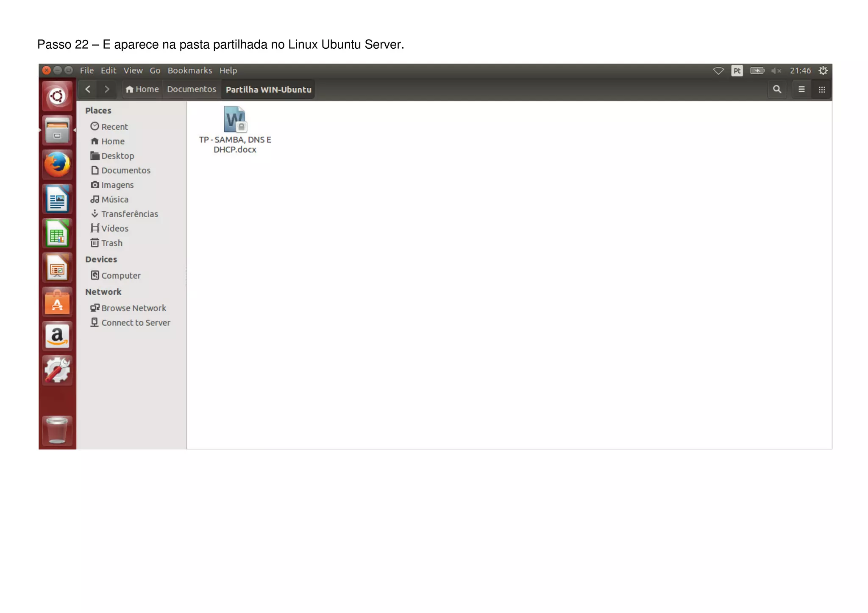Open the system session gear menu
The width and height of the screenshot is (868, 613).
point(823,71)
